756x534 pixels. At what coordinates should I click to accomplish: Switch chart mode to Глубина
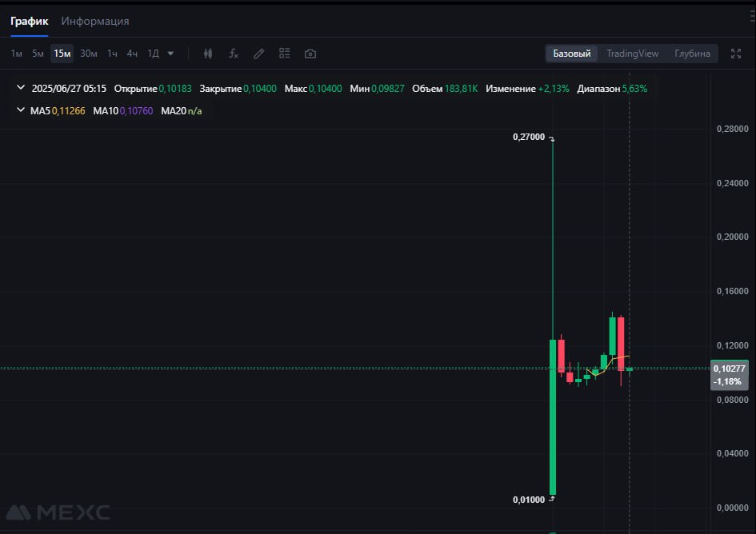[692, 54]
